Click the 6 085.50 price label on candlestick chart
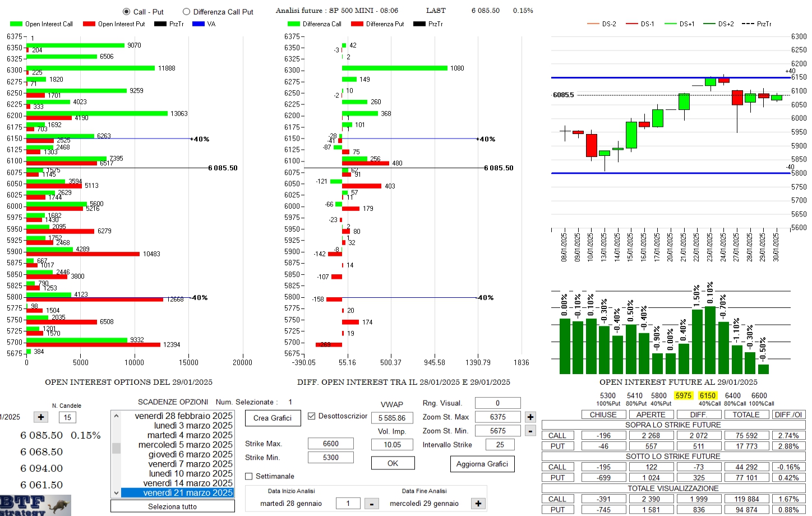Image resolution: width=812 pixels, height=516 pixels. tap(564, 95)
